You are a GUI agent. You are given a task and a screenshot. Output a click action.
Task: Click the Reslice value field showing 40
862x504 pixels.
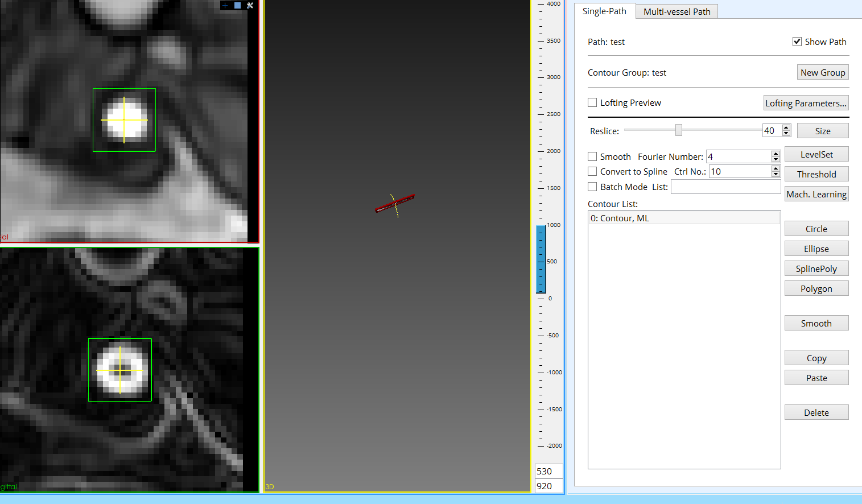[x=772, y=130]
